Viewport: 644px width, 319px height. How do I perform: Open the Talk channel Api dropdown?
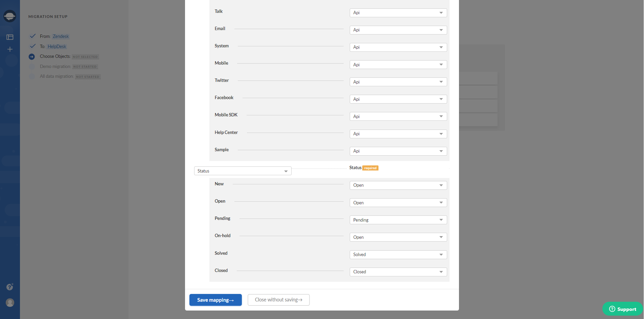click(x=398, y=13)
